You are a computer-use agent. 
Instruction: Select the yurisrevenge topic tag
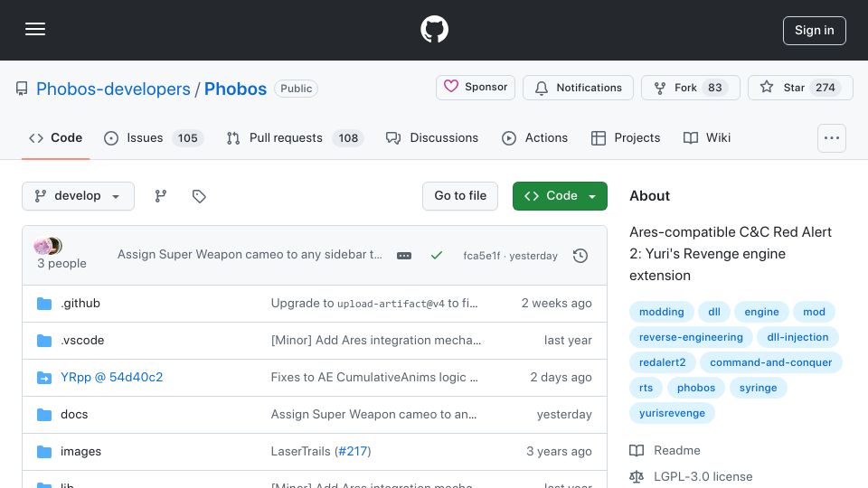pyautogui.click(x=672, y=414)
